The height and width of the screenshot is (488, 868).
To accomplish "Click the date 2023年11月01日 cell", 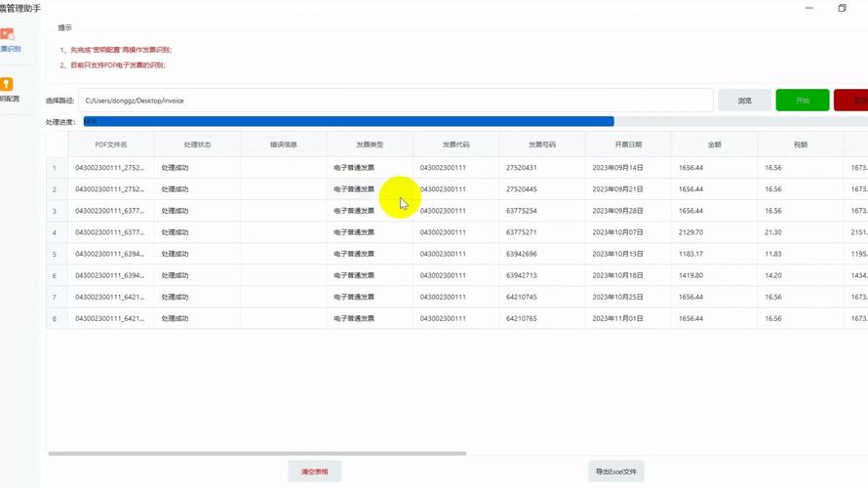I will point(628,318).
